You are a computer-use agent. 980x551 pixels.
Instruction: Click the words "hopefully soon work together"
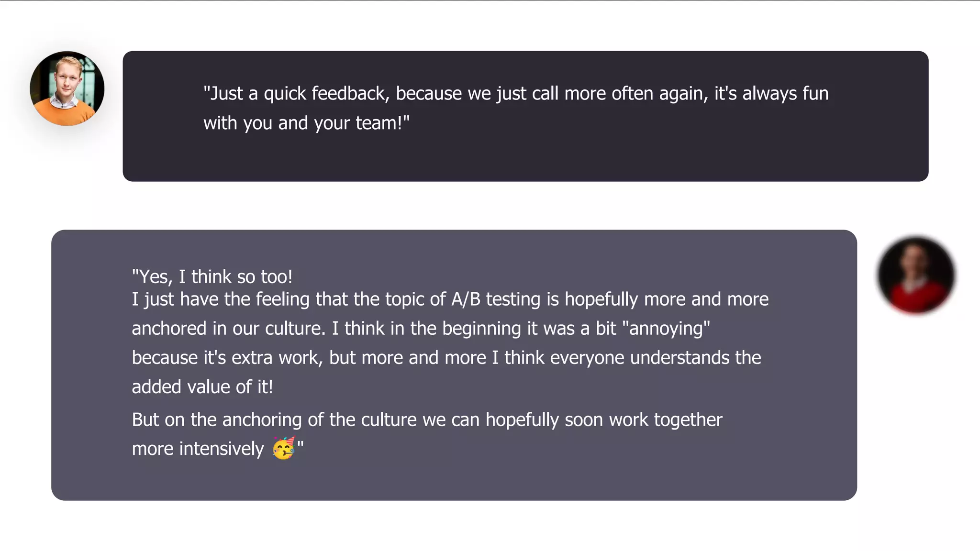click(604, 420)
